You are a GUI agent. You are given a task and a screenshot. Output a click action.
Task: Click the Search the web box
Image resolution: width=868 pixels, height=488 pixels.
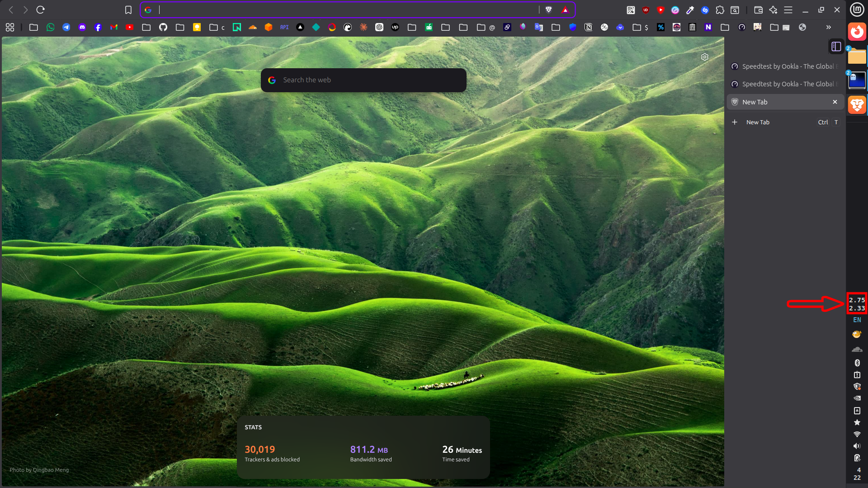tap(363, 80)
